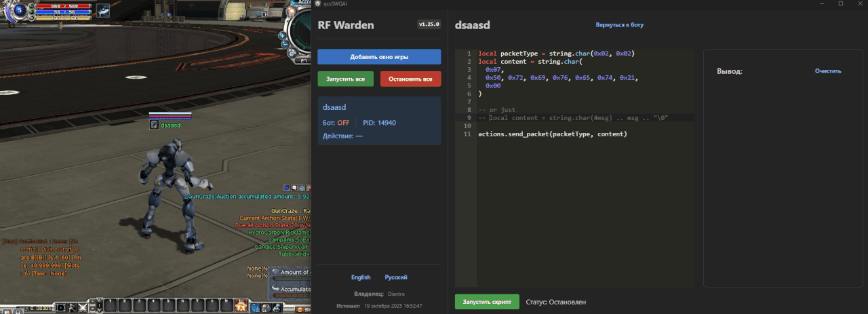The image size is (868, 314).
Task: Click hotbar slot 7 in the game
Action: [197, 305]
